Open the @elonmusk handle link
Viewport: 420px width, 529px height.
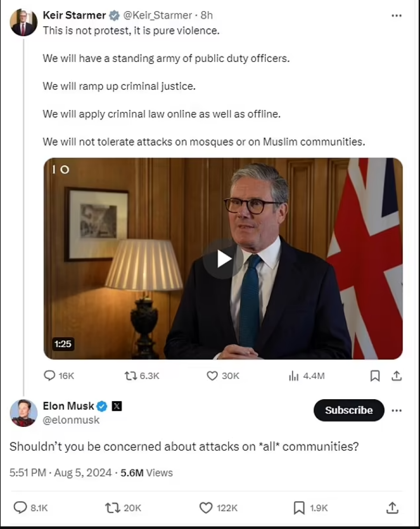71,420
